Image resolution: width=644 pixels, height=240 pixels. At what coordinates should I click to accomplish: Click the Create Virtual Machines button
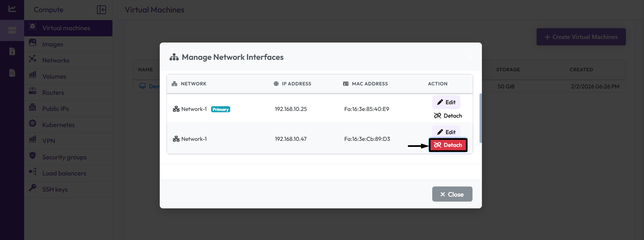[581, 37]
